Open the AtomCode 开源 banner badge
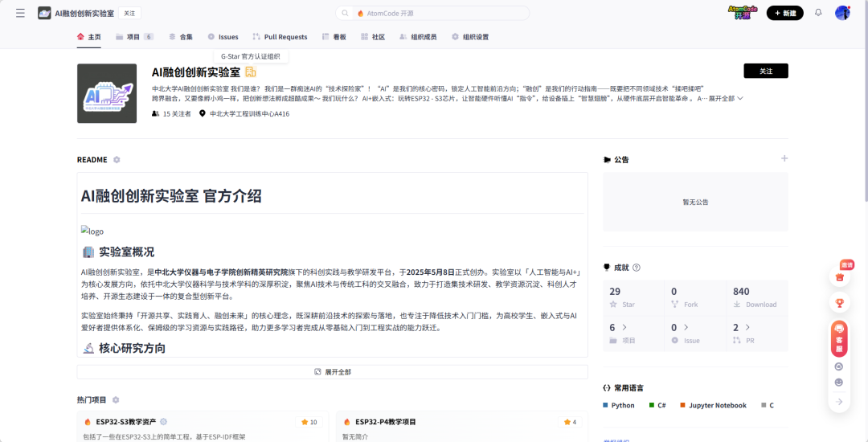The width and height of the screenshot is (868, 442). click(743, 13)
